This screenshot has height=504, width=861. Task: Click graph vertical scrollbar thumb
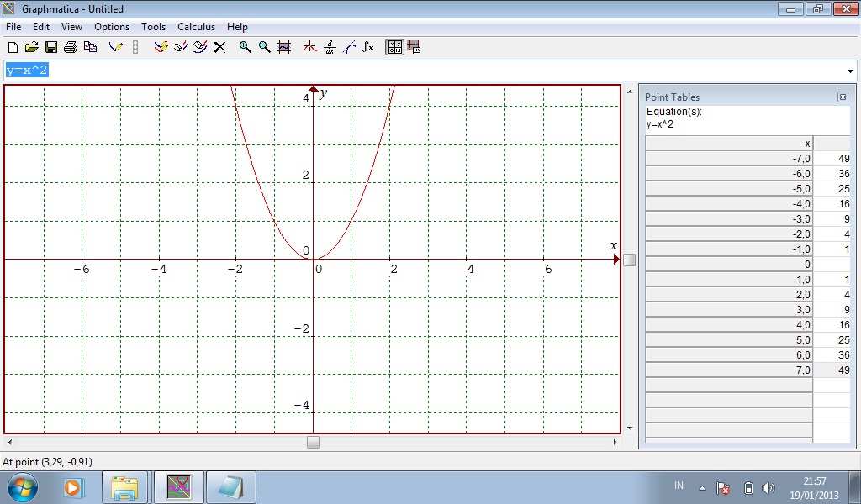pyautogui.click(x=629, y=260)
